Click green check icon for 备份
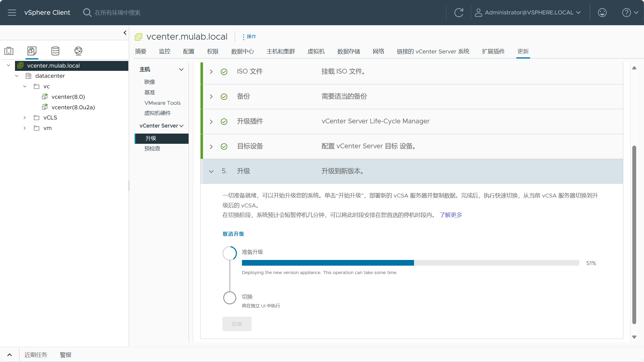Screen dimensions: 644x362 (x=224, y=97)
